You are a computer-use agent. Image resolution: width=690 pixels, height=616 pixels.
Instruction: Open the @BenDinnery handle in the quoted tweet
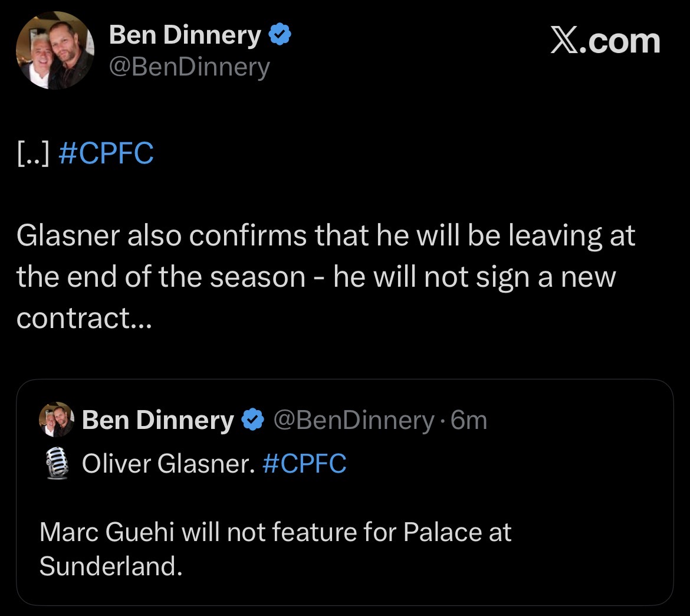[352, 420]
